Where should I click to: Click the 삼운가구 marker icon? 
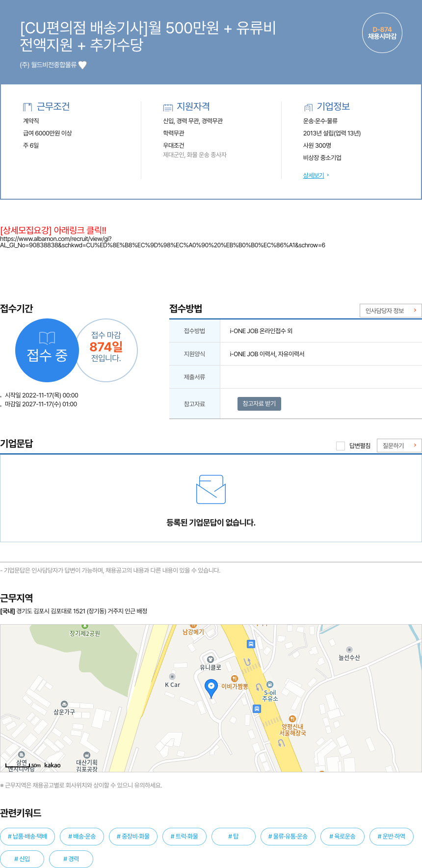(64, 704)
